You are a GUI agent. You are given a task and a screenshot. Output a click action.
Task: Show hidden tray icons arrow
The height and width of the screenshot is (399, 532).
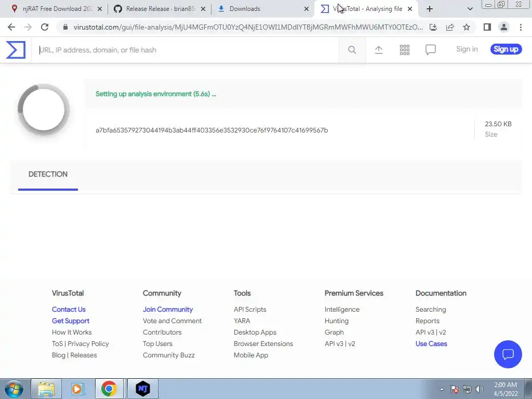coord(442,390)
